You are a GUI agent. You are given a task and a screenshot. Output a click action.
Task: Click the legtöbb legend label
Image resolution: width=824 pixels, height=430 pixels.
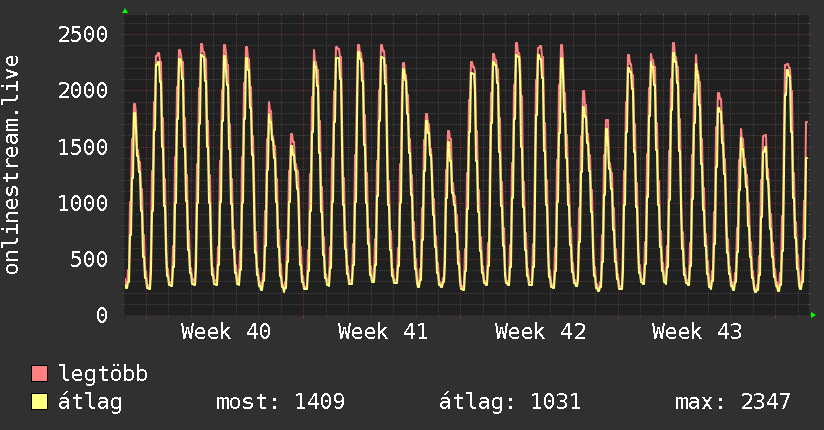(103, 374)
